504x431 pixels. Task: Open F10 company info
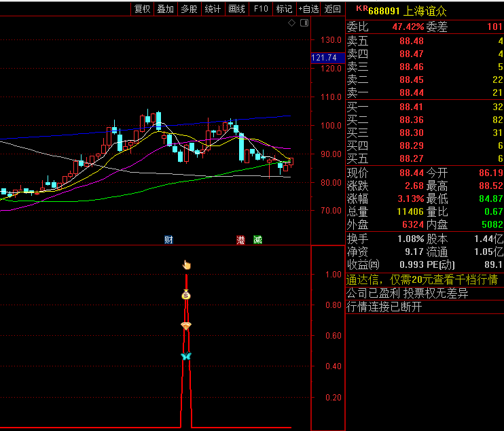click(261, 9)
